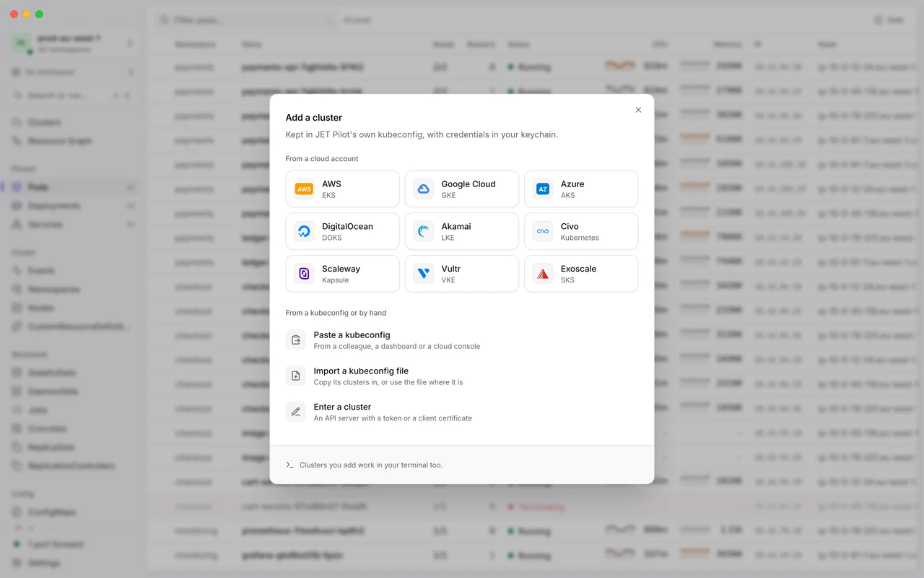The image size is (924, 578).
Task: Click the 'Add a cluster' dialog title
Action: click(x=314, y=118)
